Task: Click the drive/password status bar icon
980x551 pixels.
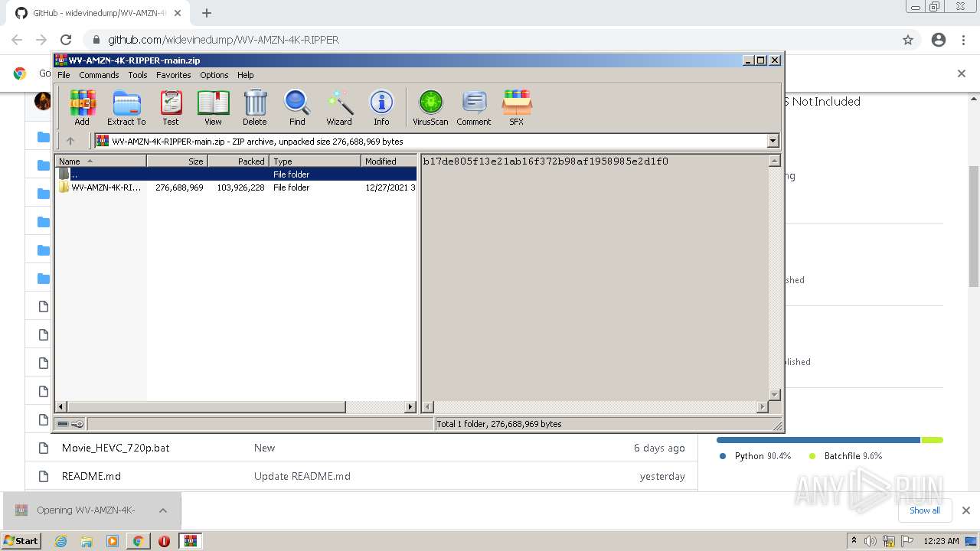Action: [x=70, y=423]
